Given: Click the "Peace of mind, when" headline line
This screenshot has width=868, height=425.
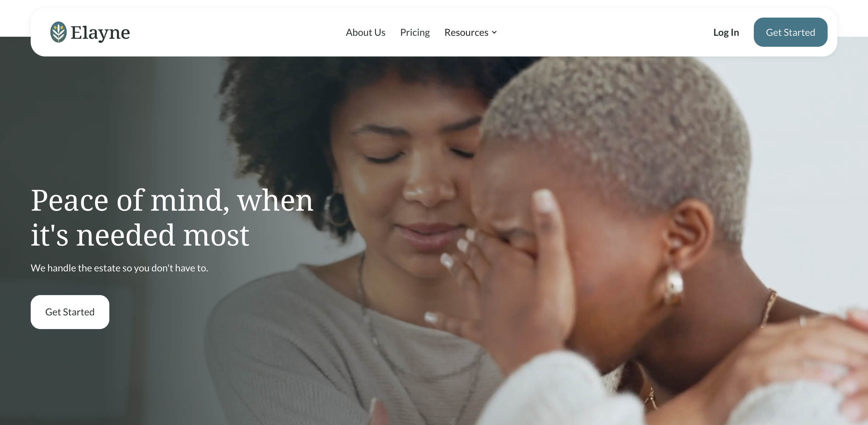Looking at the screenshot, I should [172, 201].
